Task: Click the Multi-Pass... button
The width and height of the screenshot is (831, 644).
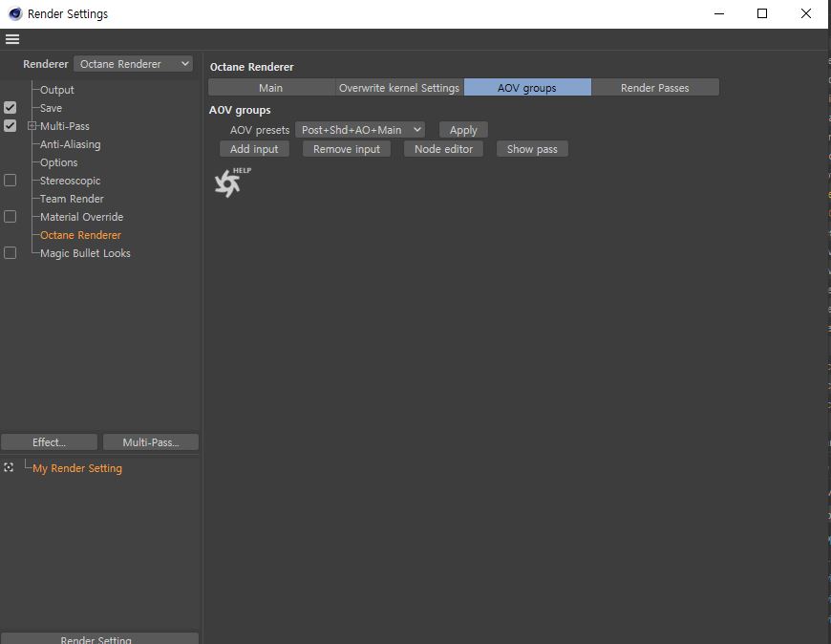Action: (x=151, y=442)
